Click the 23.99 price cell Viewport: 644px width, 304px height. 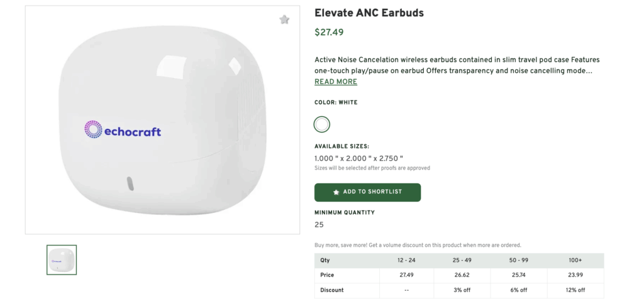pyautogui.click(x=575, y=275)
